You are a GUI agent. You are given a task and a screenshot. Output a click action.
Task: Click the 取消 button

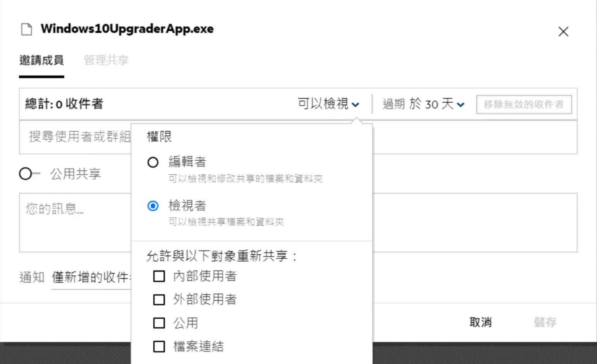click(x=480, y=322)
